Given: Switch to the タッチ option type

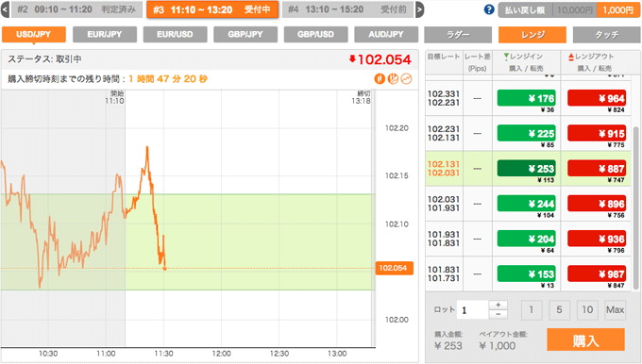Looking at the screenshot, I should coord(607,35).
